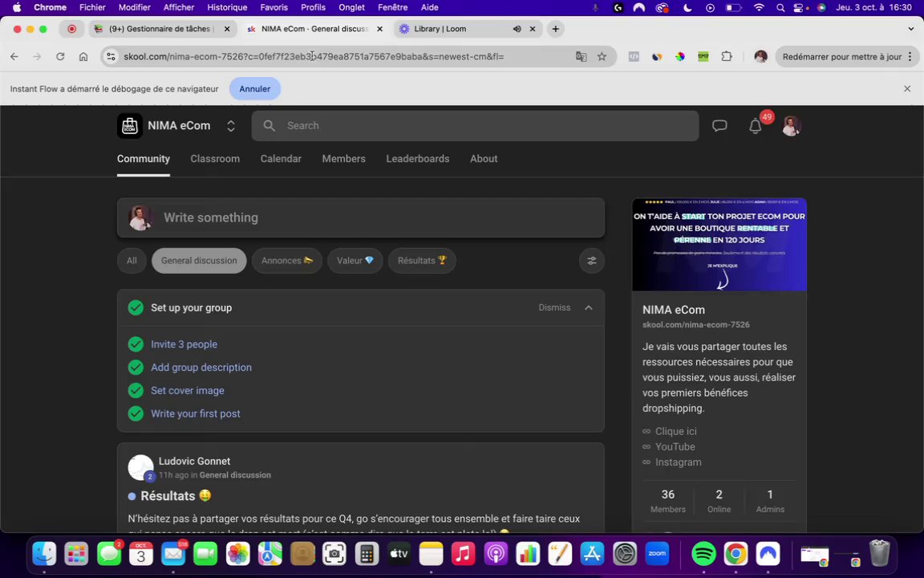This screenshot has height=578, width=924.
Task: Open the macOS Control Center icon
Action: 799,8
